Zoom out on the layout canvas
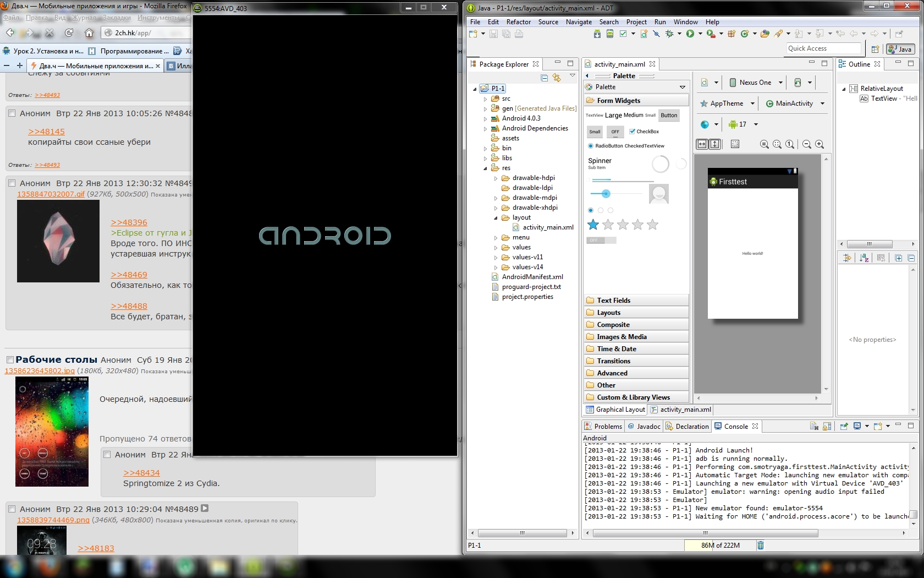 [807, 144]
